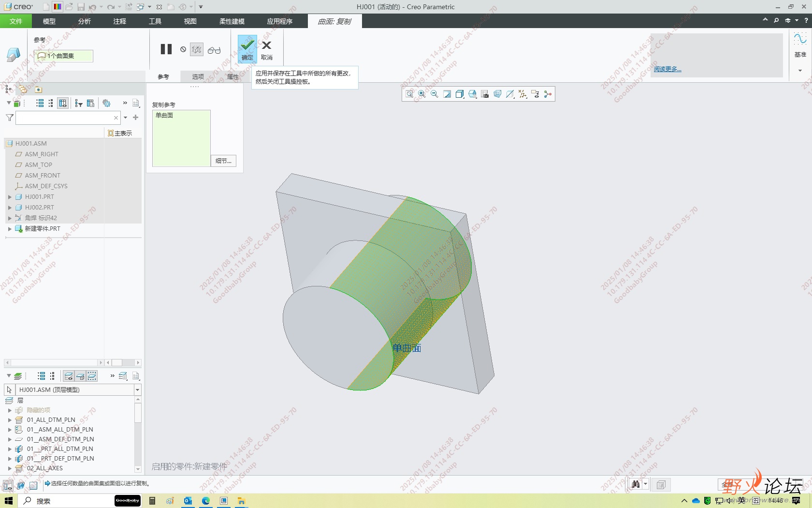
Task: Click the glasses feature preview icon
Action: point(214,50)
